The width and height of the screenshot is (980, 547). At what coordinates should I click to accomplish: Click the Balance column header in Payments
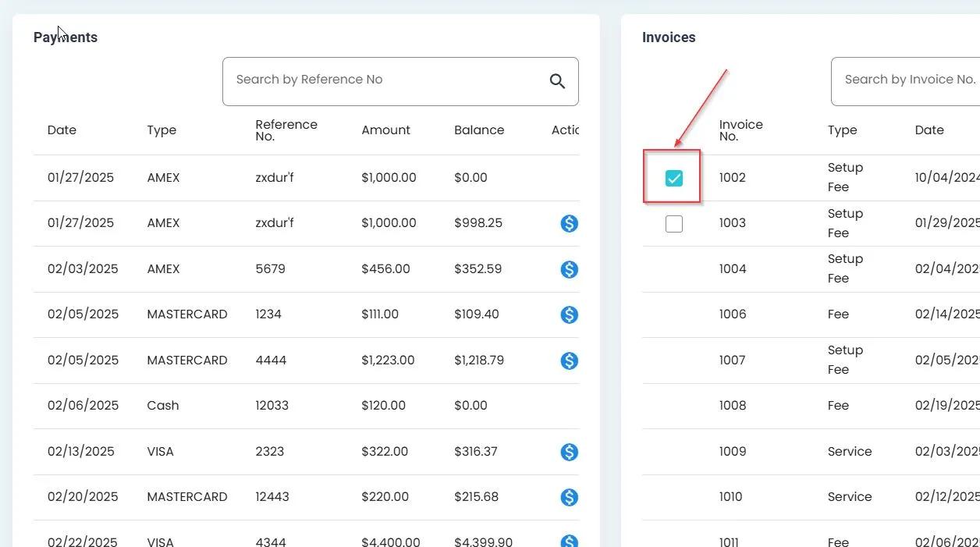(478, 130)
